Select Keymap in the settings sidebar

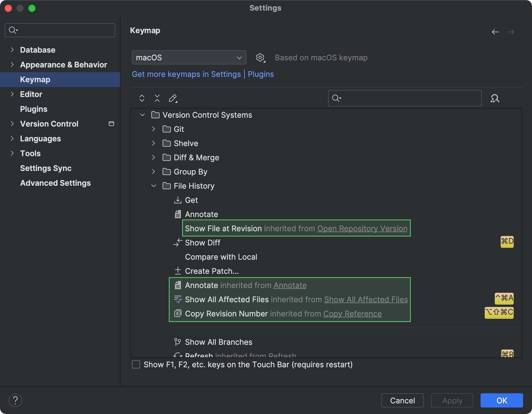point(35,79)
